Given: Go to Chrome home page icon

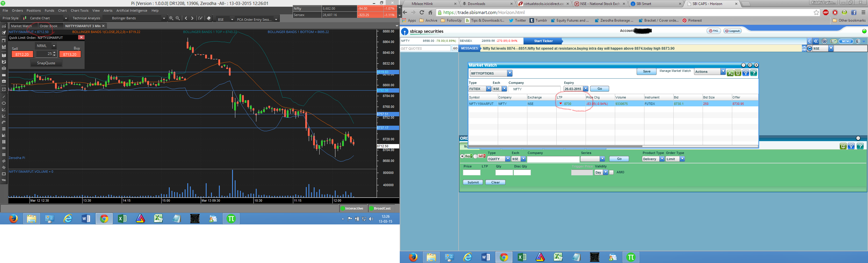Looking at the screenshot, I should (430, 13).
